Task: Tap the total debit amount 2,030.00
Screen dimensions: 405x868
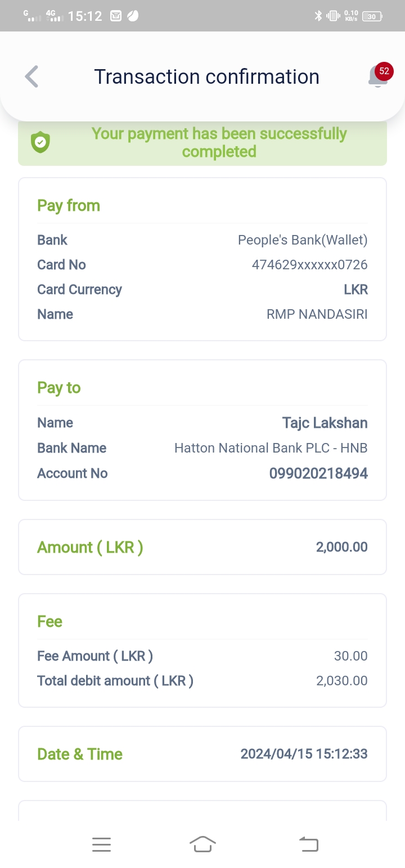Action: pos(341,681)
